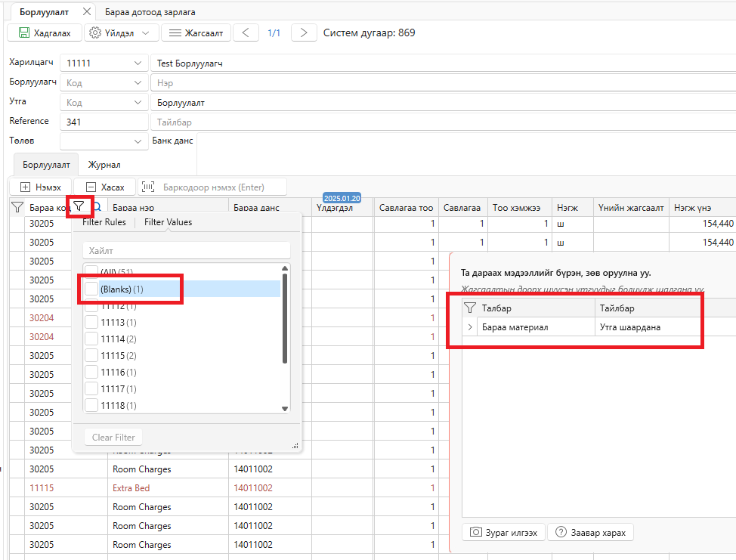The image size is (736, 560).
Task: Select the Борлуулалт sub-tab
Action: click(46, 165)
